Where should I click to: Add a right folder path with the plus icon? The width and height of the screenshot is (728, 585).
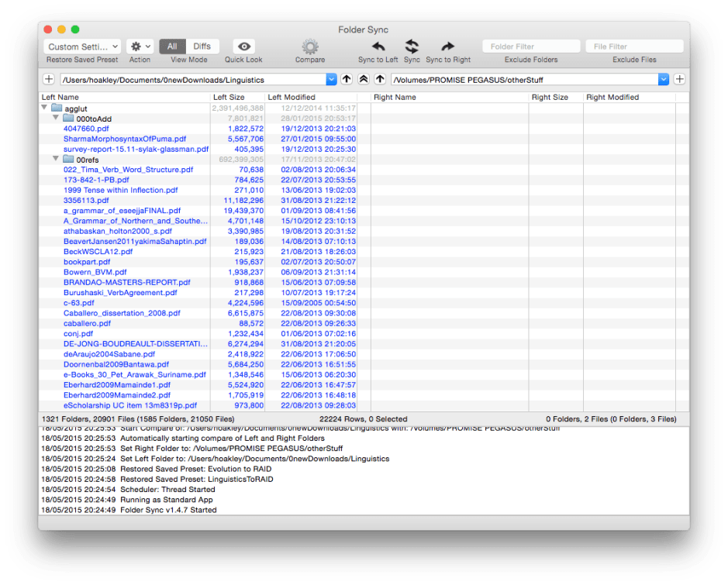679,78
